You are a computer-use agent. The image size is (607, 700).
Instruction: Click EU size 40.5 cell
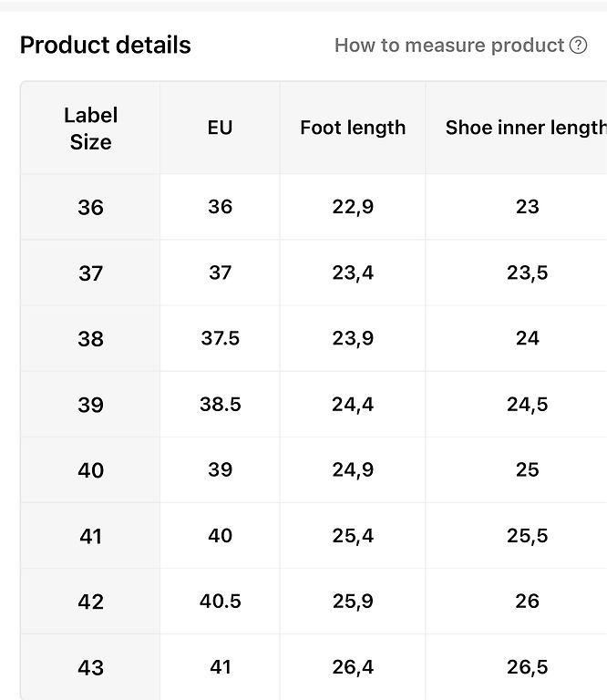220,601
